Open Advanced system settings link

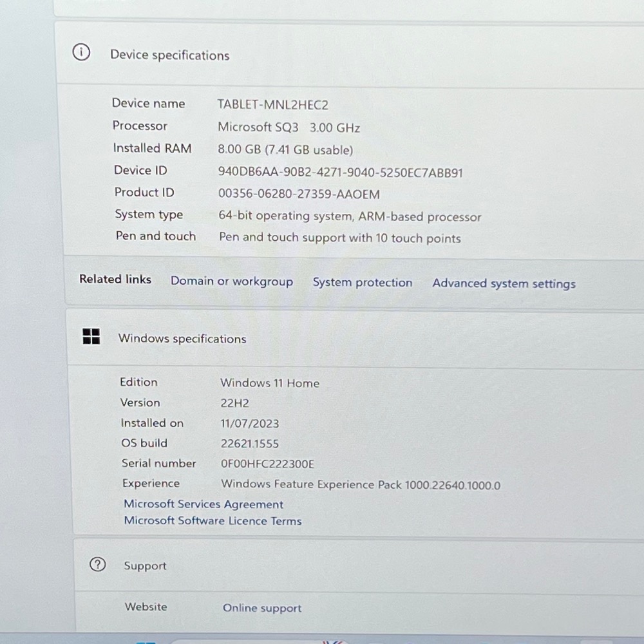(504, 283)
